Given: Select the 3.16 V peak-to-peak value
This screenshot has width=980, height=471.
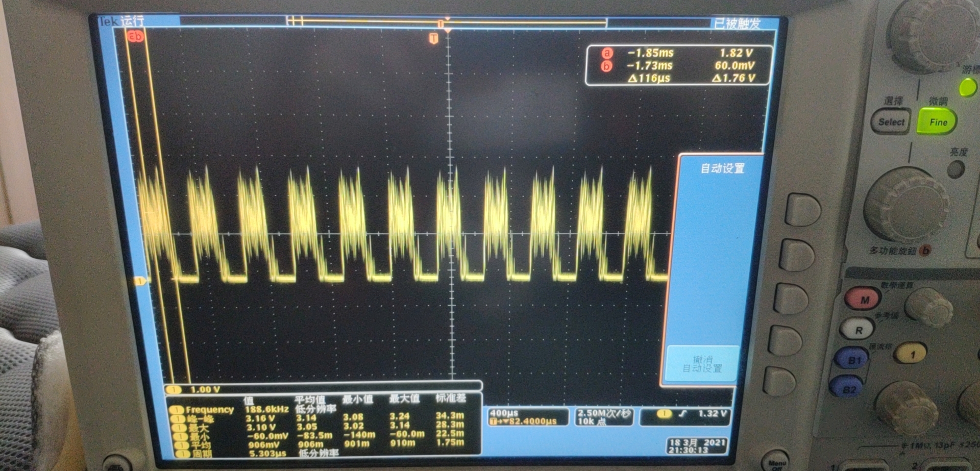Looking at the screenshot, I should (x=260, y=418).
